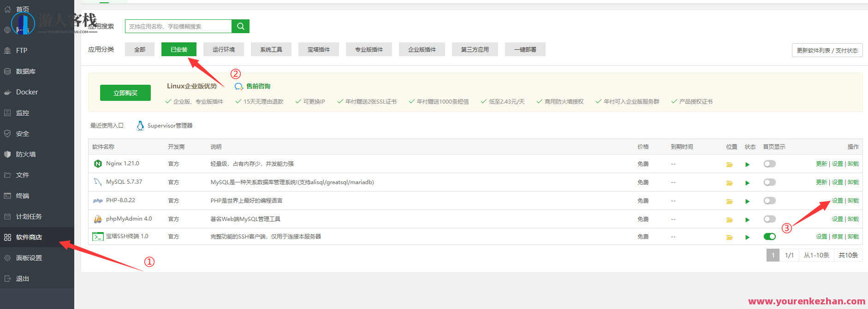Click the php logo icon
The image size is (868, 309).
pos(98,200)
